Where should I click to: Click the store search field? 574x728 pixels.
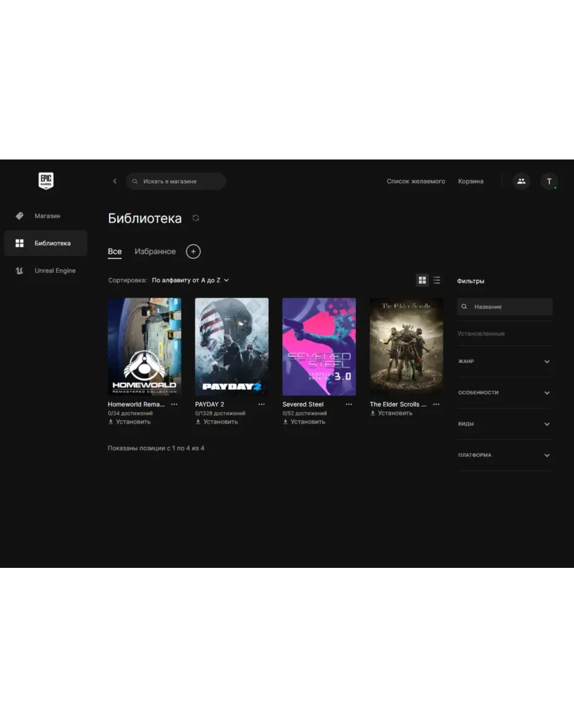(x=180, y=182)
